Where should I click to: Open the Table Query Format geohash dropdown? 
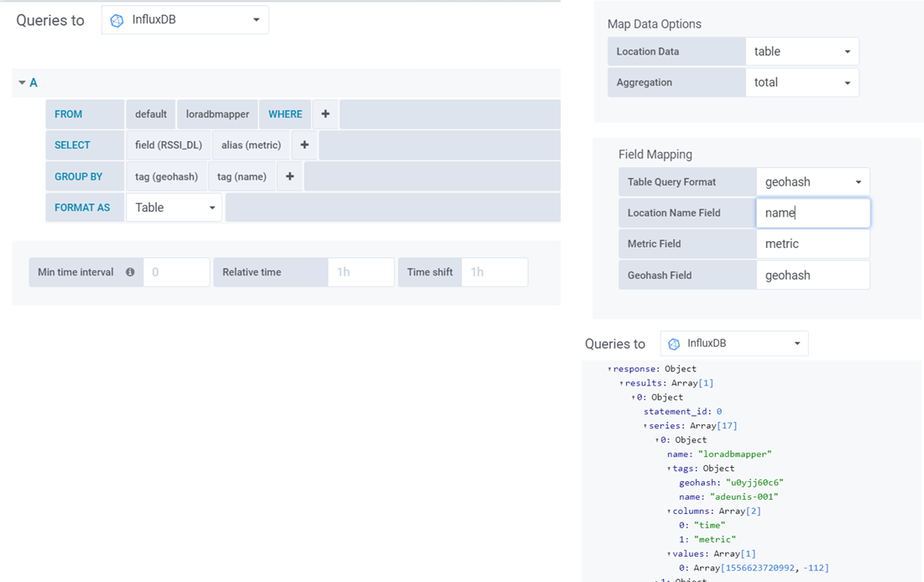(812, 181)
